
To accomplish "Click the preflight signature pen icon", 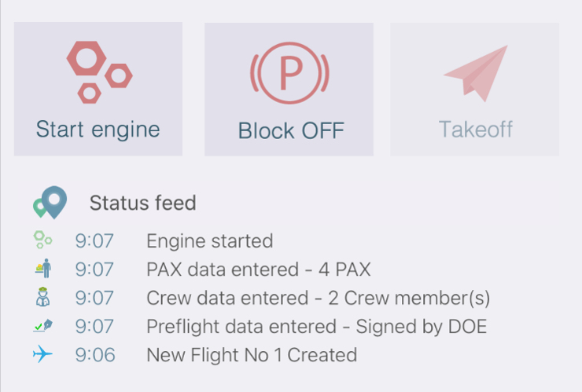I will pyautogui.click(x=43, y=325).
